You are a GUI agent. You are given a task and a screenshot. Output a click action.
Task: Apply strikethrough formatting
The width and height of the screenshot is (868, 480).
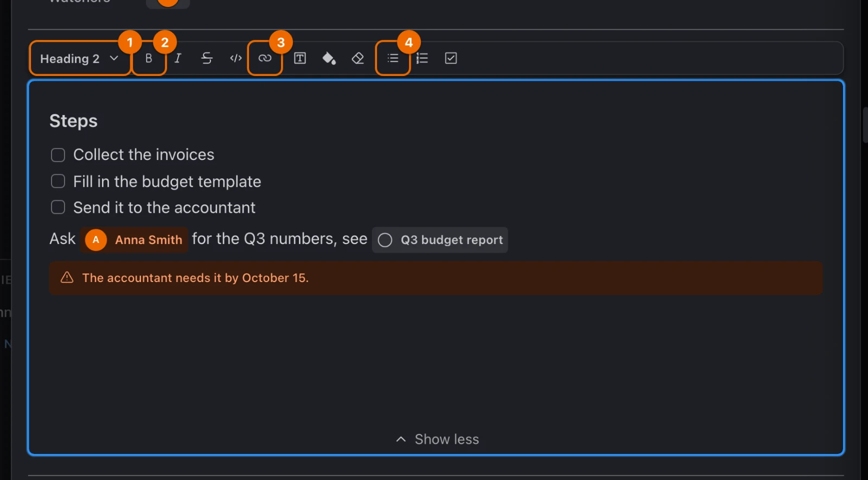tap(207, 58)
